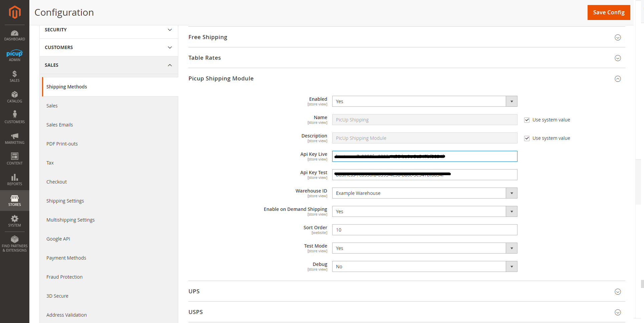This screenshot has height=323, width=644.
Task: Click the disabled Description field
Action: (x=425, y=138)
